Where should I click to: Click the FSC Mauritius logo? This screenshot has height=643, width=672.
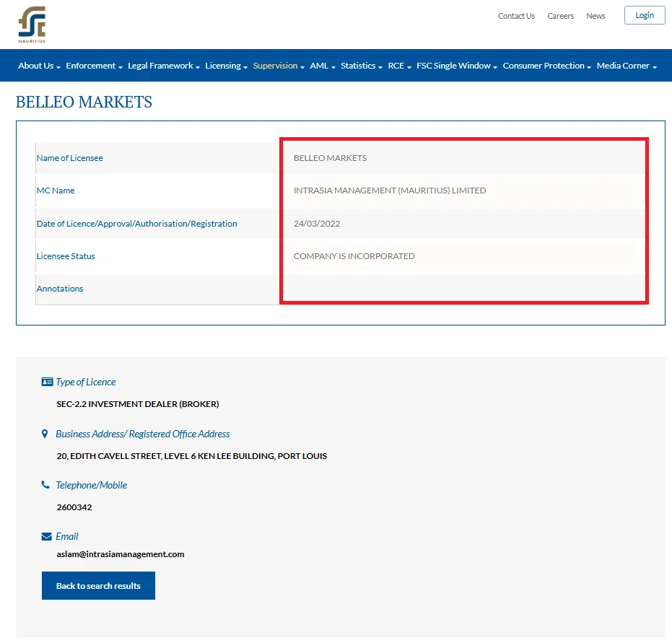[32, 25]
